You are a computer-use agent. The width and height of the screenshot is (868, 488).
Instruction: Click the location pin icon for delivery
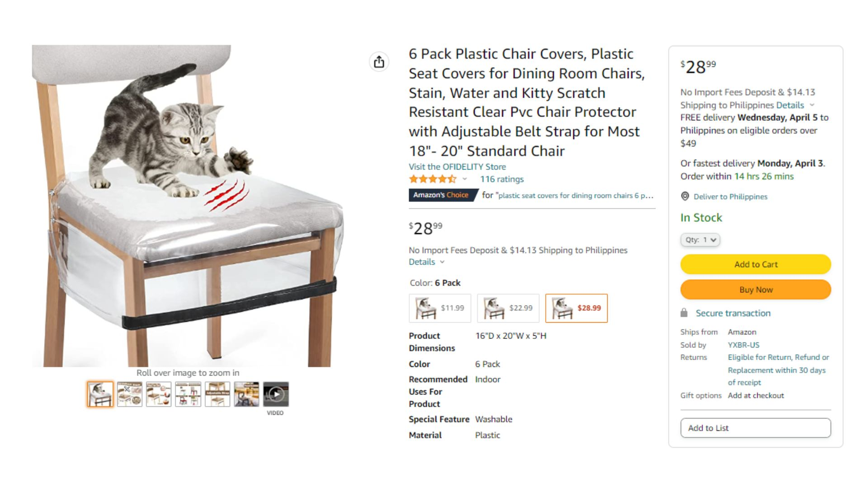coord(685,197)
